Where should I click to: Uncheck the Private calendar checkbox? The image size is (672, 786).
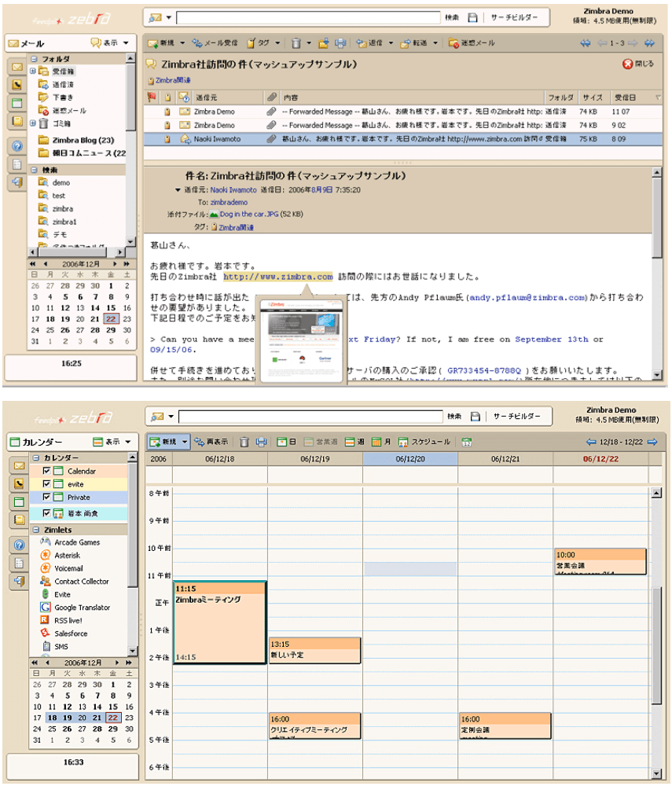click(46, 497)
